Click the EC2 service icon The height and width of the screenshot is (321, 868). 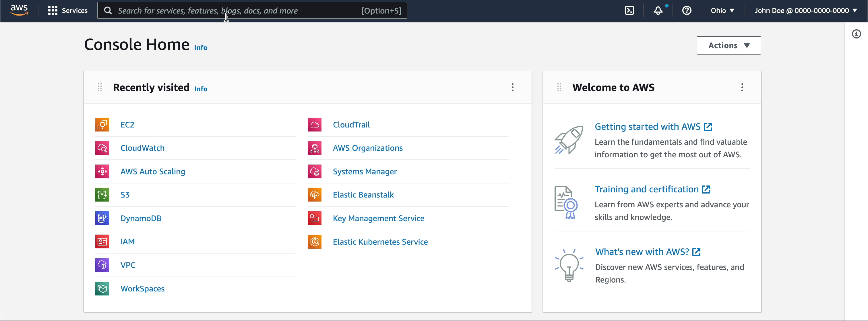(x=102, y=124)
